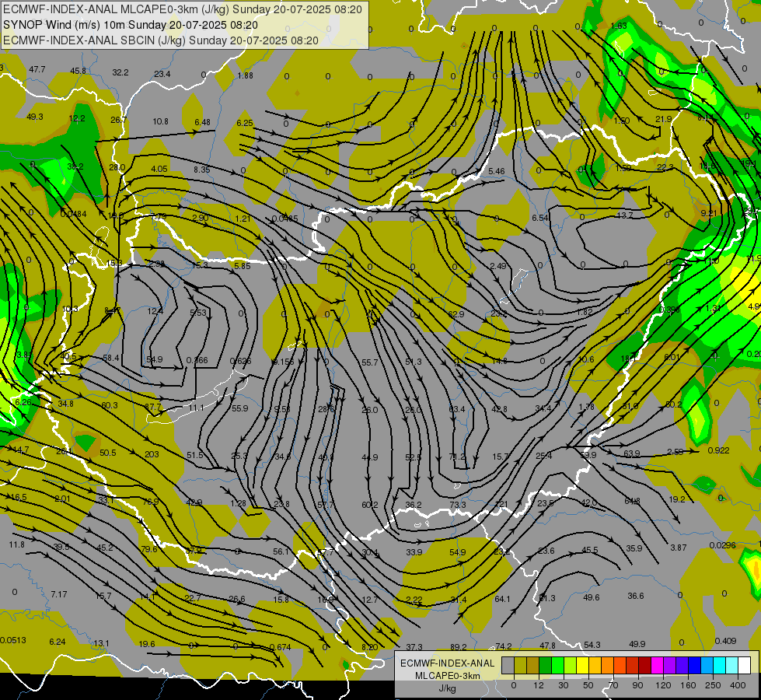
Task: Click the map value 63.9
Action: pos(632,453)
